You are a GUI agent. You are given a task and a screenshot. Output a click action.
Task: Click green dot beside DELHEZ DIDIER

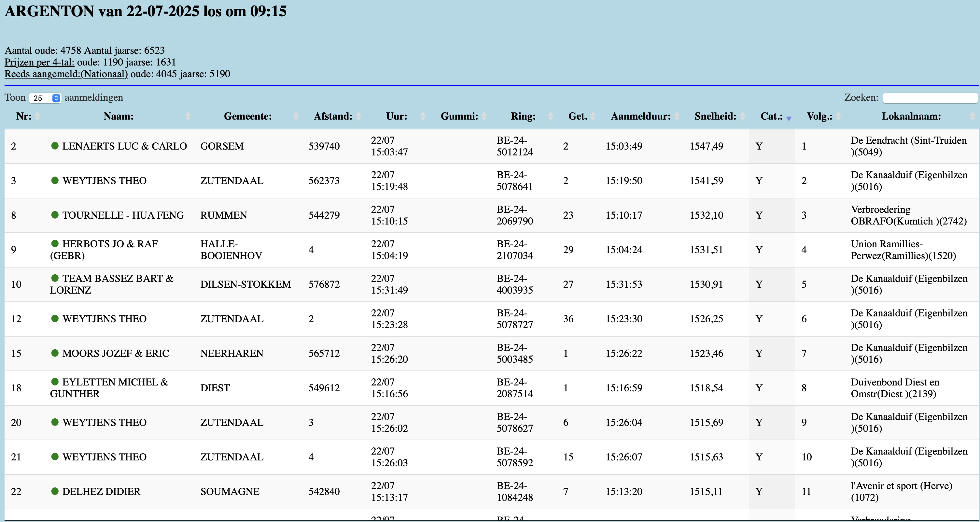(55, 491)
